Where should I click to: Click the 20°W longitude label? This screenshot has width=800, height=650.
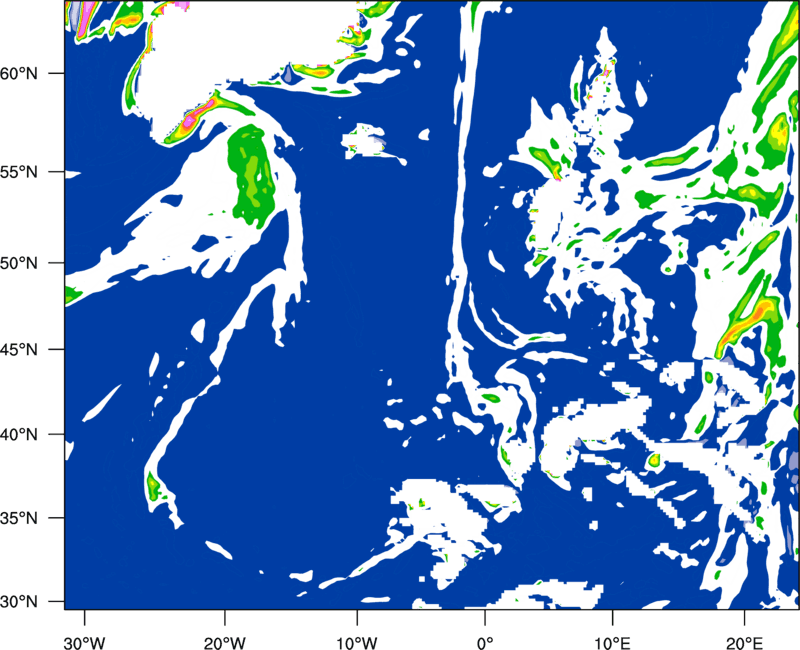224,643
